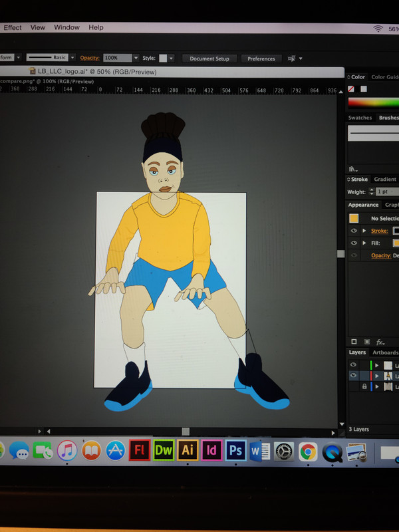Click the align-to icon in control bar

click(291, 59)
